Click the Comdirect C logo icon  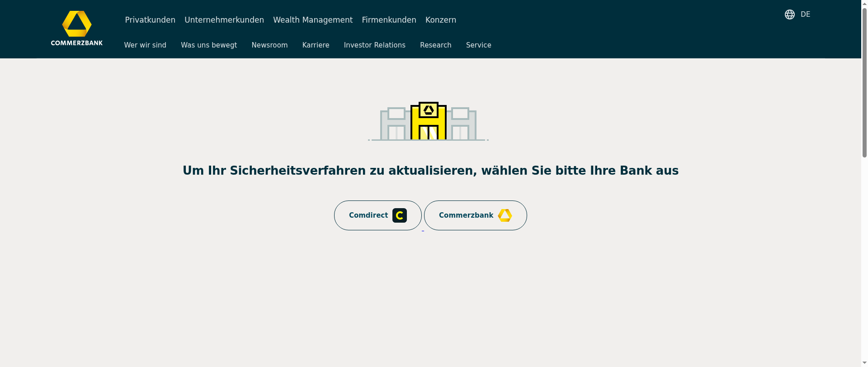(400, 215)
